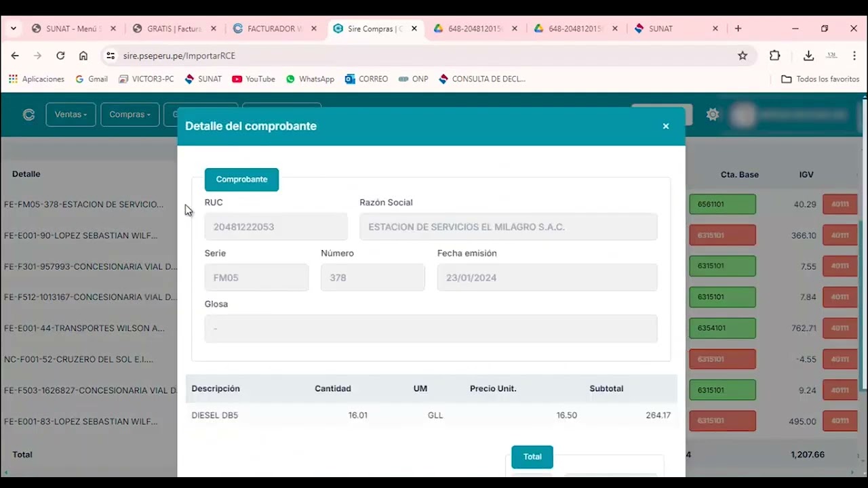The width and height of the screenshot is (868, 488).
Task: View site information icon in address bar
Action: [x=111, y=56]
